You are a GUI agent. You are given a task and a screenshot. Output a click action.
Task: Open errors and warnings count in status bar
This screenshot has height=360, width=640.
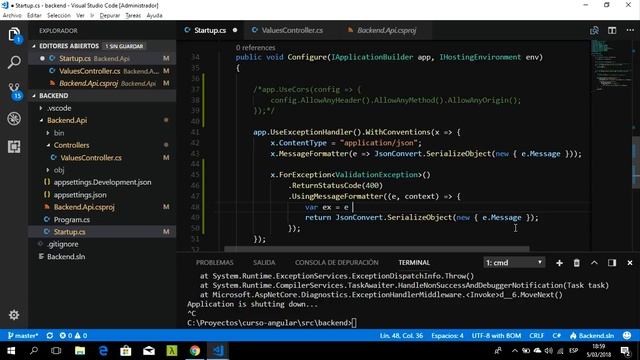click(x=73, y=336)
